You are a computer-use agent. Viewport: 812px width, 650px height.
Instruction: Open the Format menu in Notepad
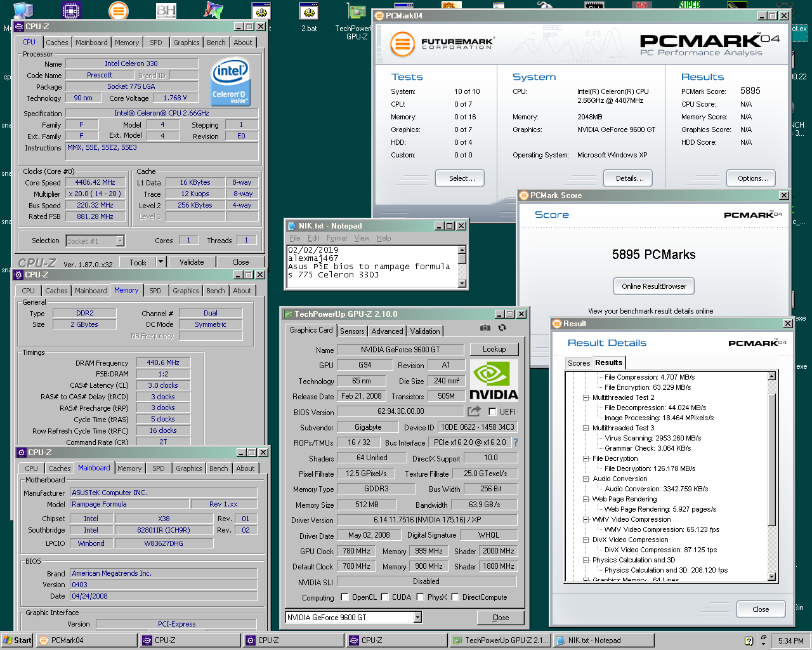337,238
